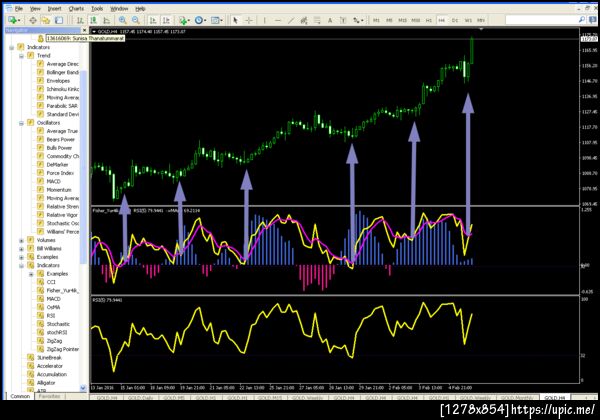The height and width of the screenshot is (420, 600).
Task: Open the New Chart toolbar icon
Action: click(12, 20)
